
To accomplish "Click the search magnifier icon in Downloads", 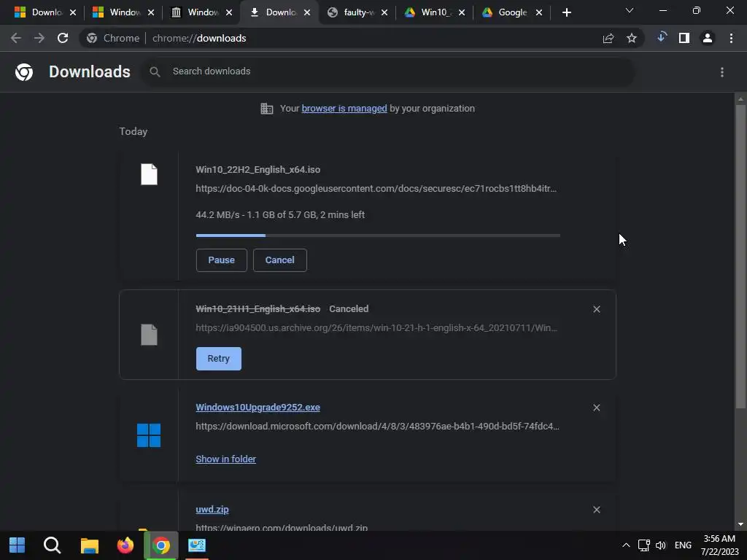I will coord(155,72).
